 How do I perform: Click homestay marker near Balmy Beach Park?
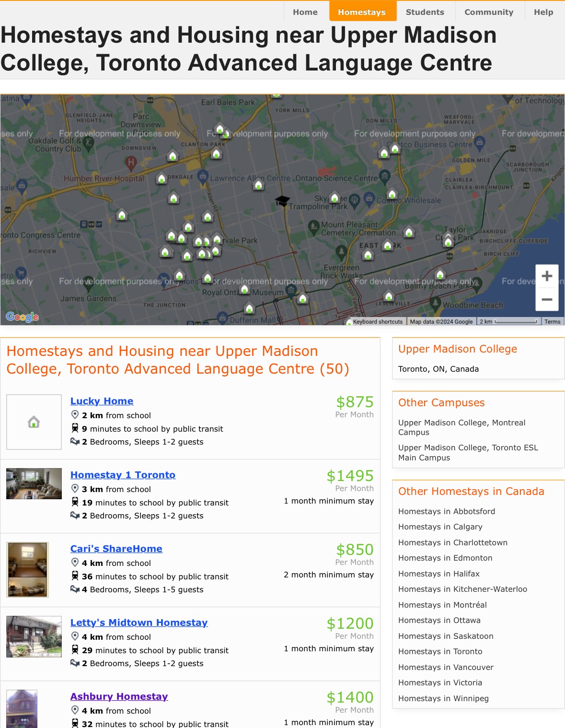440,275
